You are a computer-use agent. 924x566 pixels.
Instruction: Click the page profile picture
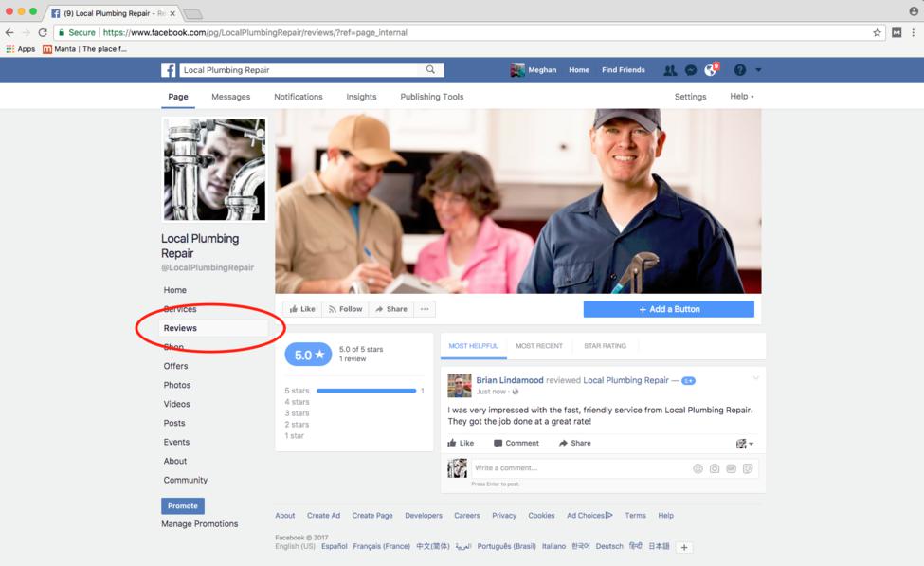[214, 169]
